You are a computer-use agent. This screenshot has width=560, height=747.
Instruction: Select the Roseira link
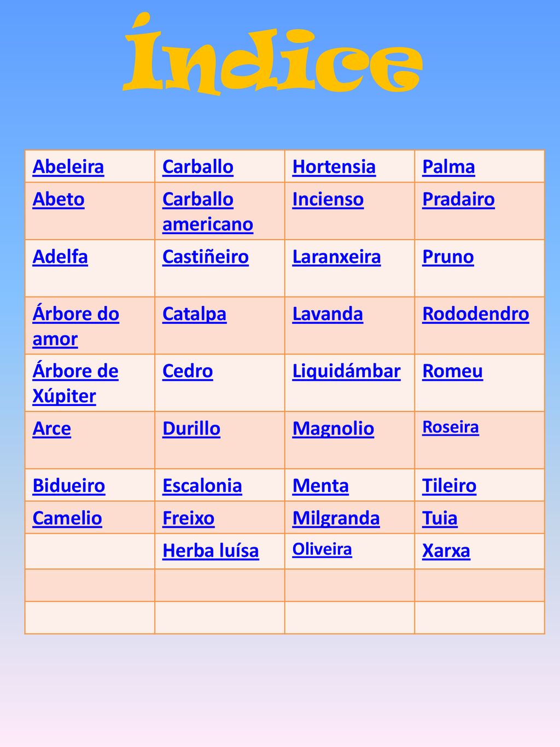pos(451,427)
